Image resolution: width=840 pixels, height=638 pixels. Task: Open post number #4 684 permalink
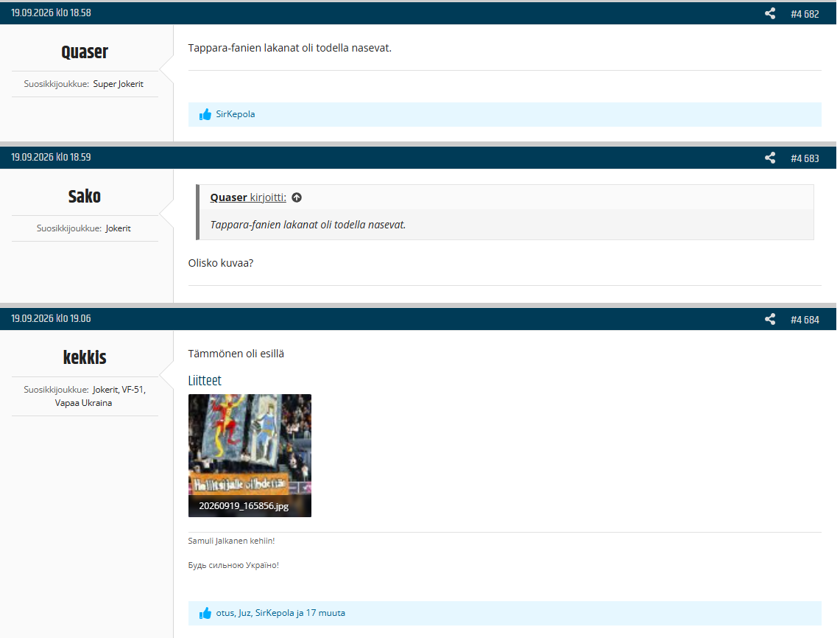pos(805,320)
